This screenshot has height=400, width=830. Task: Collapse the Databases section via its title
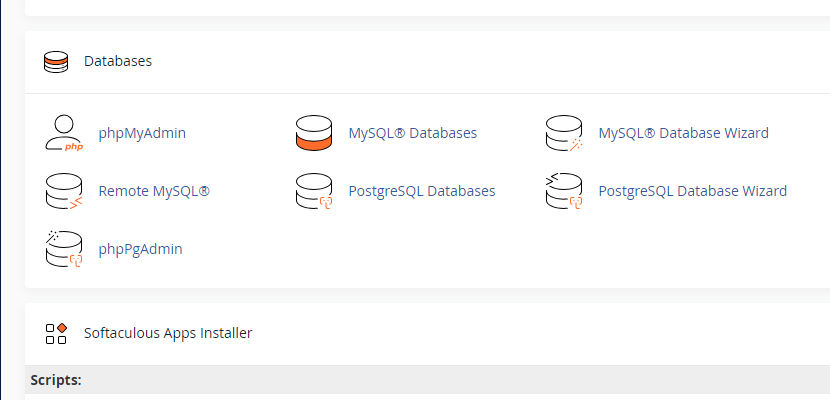[118, 62]
